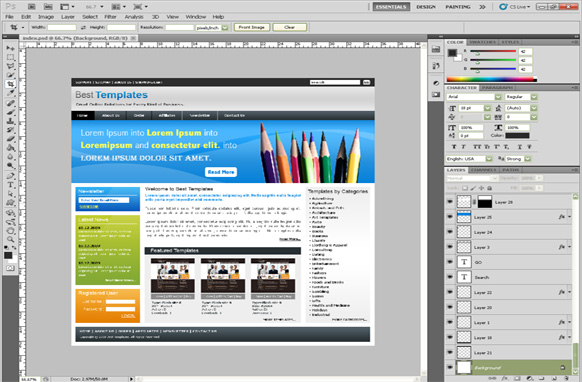The width and height of the screenshot is (582, 382).
Task: Open the Filter menu
Action: (110, 17)
